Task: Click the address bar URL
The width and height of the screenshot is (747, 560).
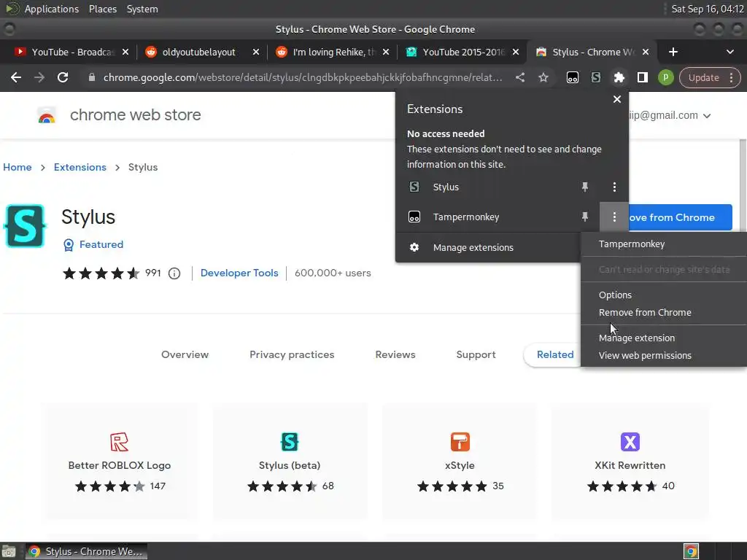Action: 303,77
